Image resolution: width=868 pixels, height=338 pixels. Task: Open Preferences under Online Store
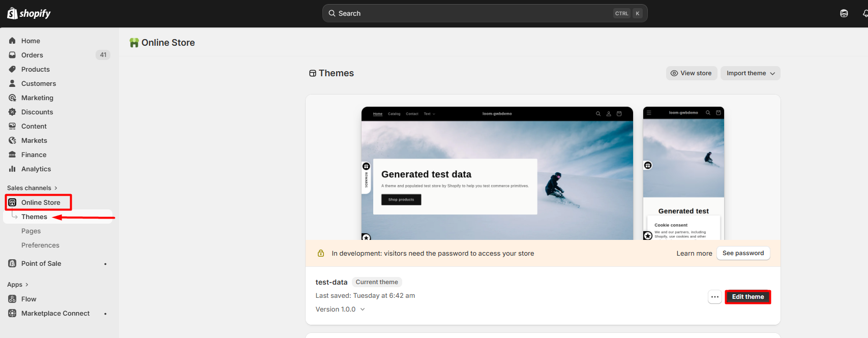(x=40, y=245)
